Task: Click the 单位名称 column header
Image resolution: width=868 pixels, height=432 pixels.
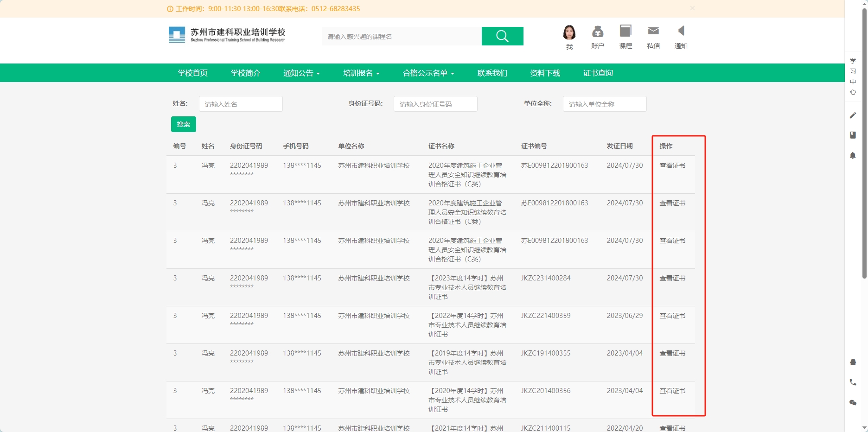Action: tap(351, 146)
